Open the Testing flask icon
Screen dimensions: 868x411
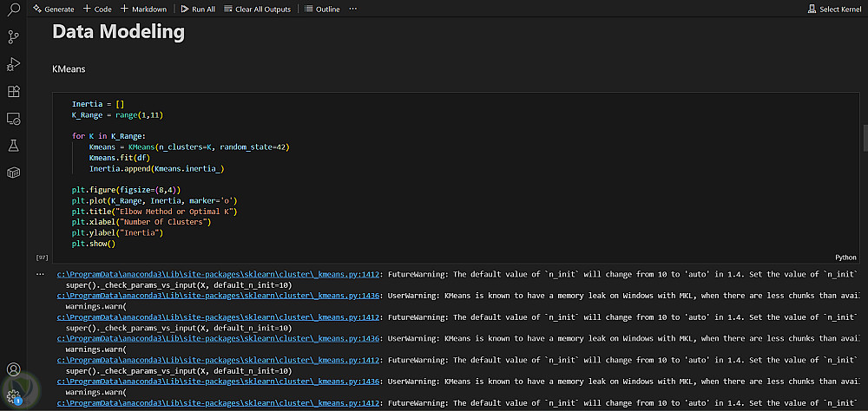pos(13,146)
